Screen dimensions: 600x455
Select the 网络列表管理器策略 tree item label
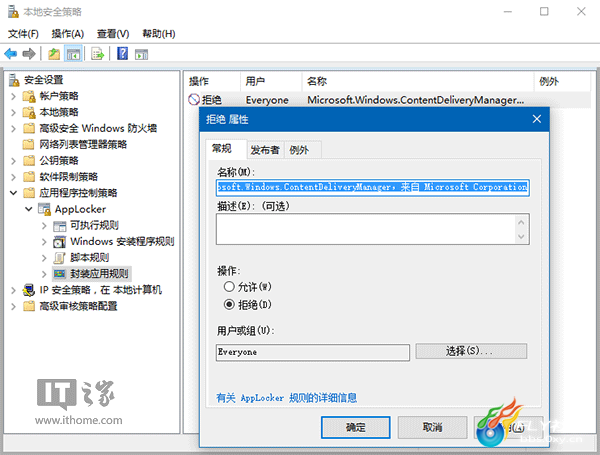[x=83, y=144]
